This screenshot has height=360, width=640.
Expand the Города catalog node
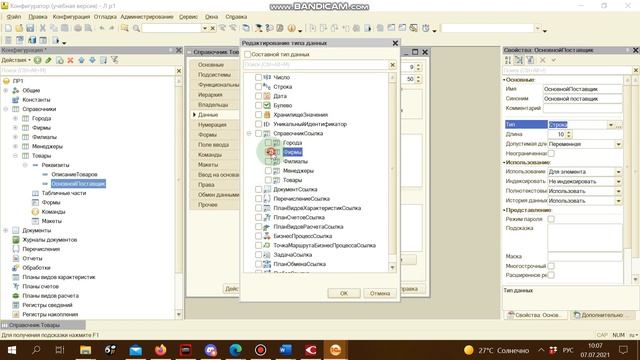tap(15, 118)
